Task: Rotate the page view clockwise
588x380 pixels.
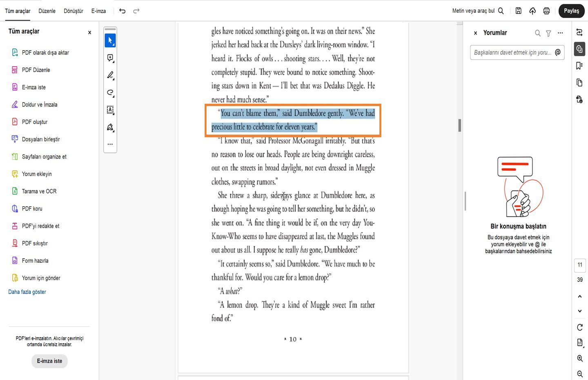Action: coord(580,327)
